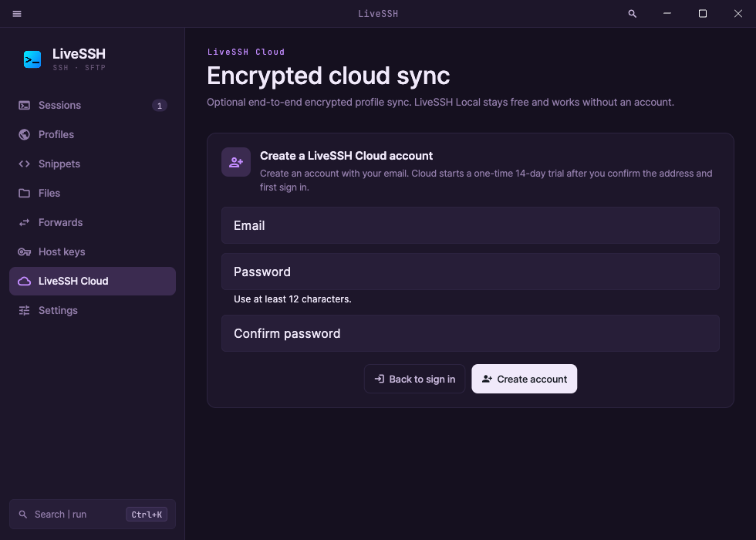Click the Host keys key icon
The width and height of the screenshot is (756, 540).
click(24, 251)
